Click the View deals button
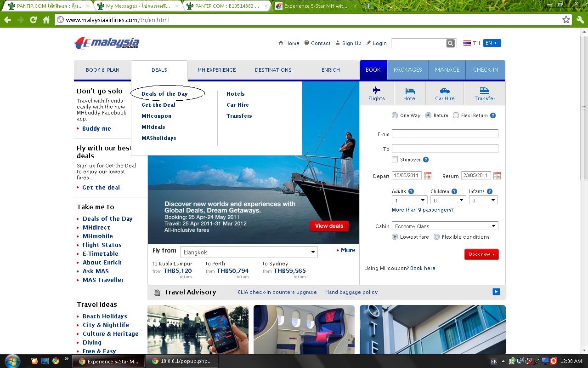This screenshot has height=368, width=588. click(x=329, y=226)
